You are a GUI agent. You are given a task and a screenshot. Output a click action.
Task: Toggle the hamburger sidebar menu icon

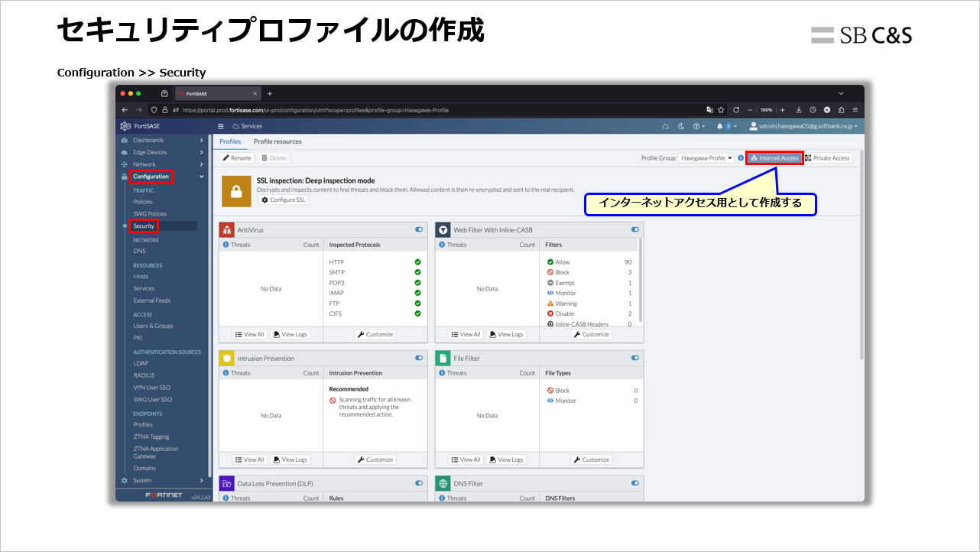click(x=221, y=126)
